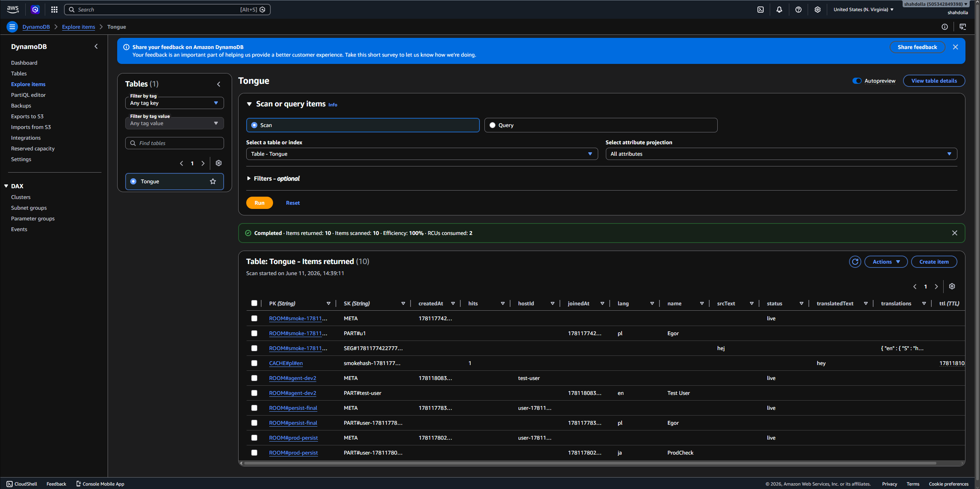Close the feedback survey banner
The height and width of the screenshot is (489, 980).
pos(955,47)
